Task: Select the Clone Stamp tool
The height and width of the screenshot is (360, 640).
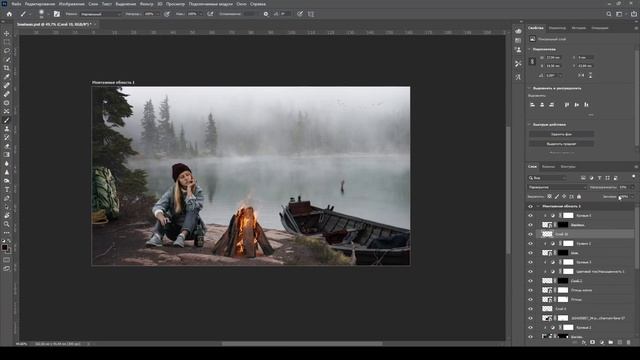Action: 7,129
